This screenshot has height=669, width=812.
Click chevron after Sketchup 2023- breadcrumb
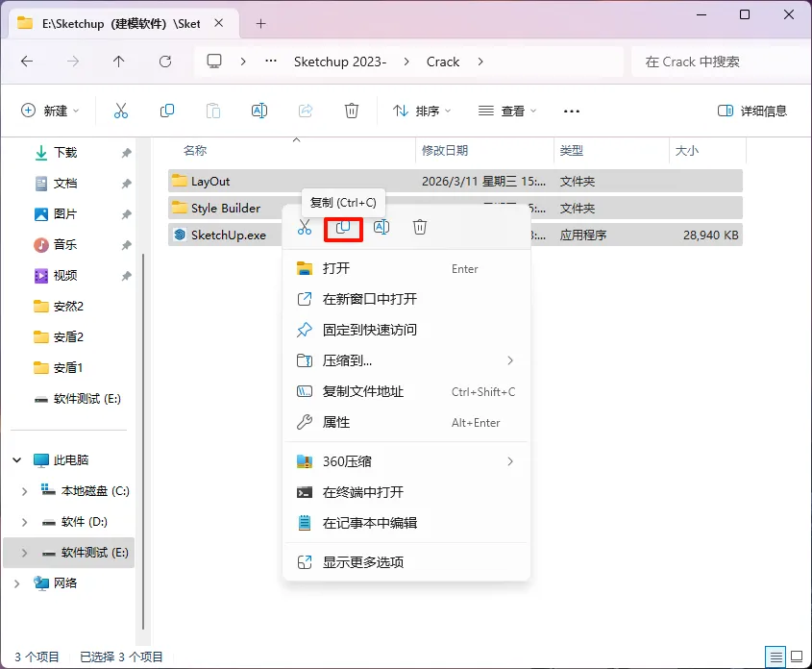406,62
